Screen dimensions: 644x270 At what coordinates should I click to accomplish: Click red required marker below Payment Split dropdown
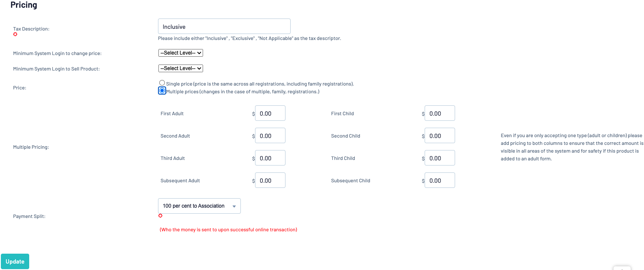[x=161, y=216]
